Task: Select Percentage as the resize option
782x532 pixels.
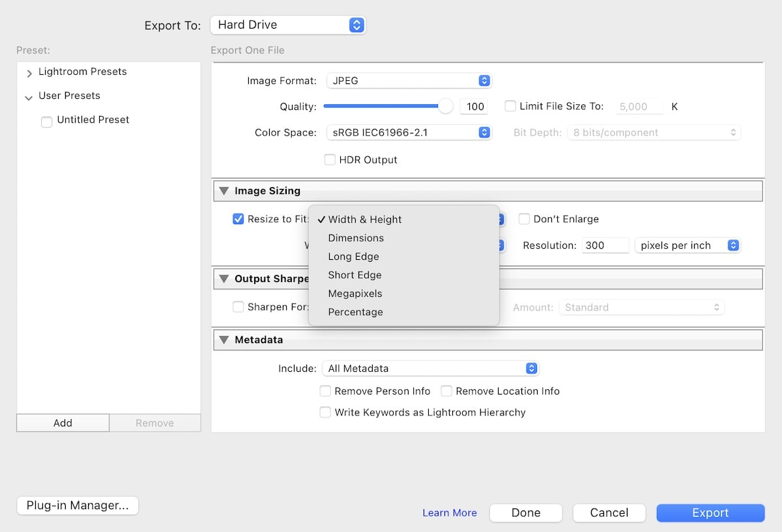Action: pos(355,312)
